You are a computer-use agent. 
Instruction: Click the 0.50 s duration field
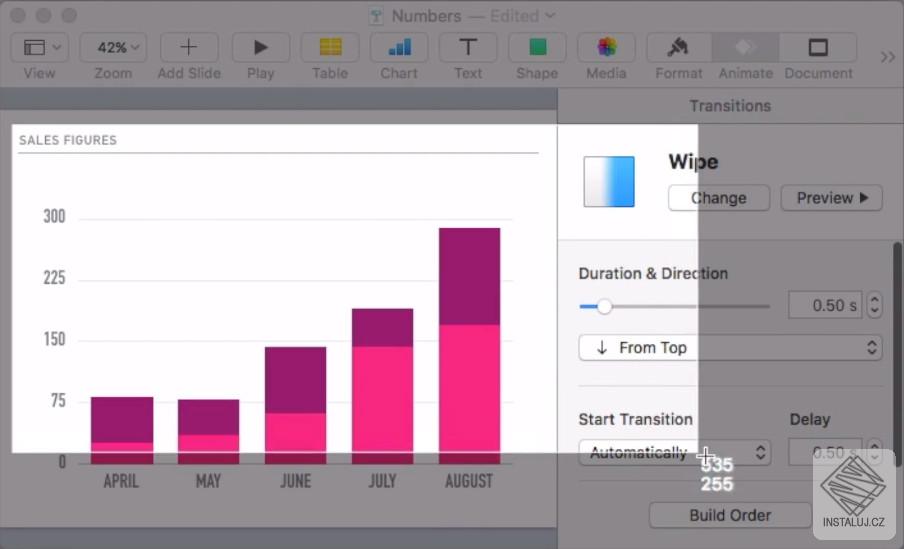pos(825,305)
